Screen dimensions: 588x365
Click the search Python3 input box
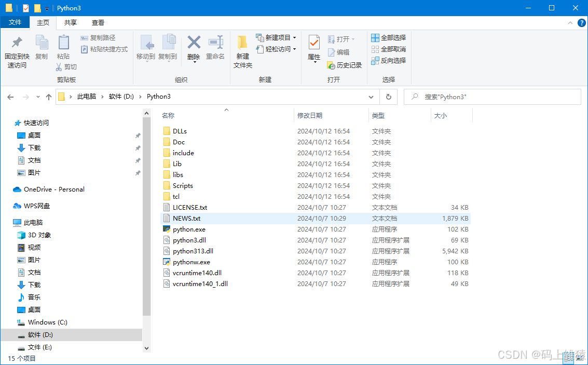[x=492, y=97]
